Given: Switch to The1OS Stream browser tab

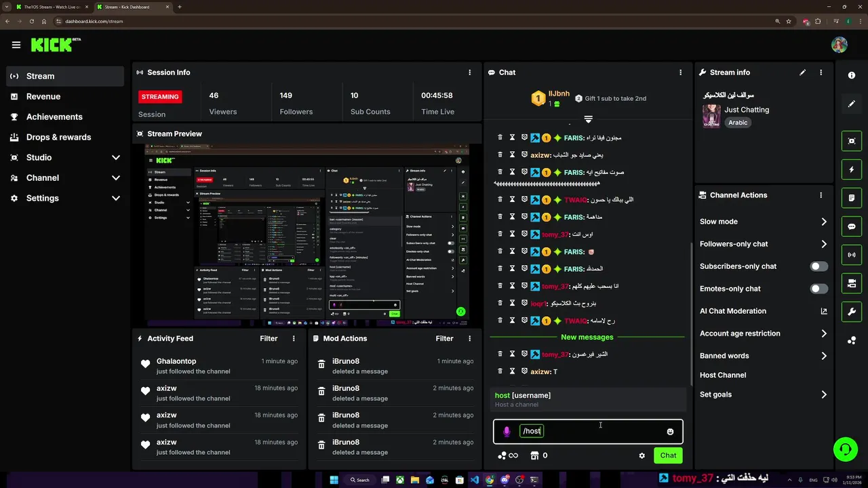Looking at the screenshot, I should click(52, 7).
